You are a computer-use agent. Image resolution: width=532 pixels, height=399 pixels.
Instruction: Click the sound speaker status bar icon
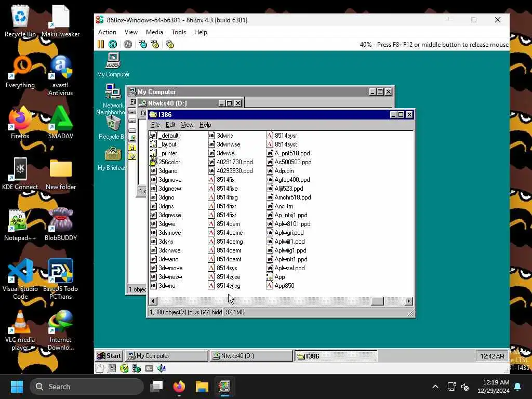click(x=162, y=368)
